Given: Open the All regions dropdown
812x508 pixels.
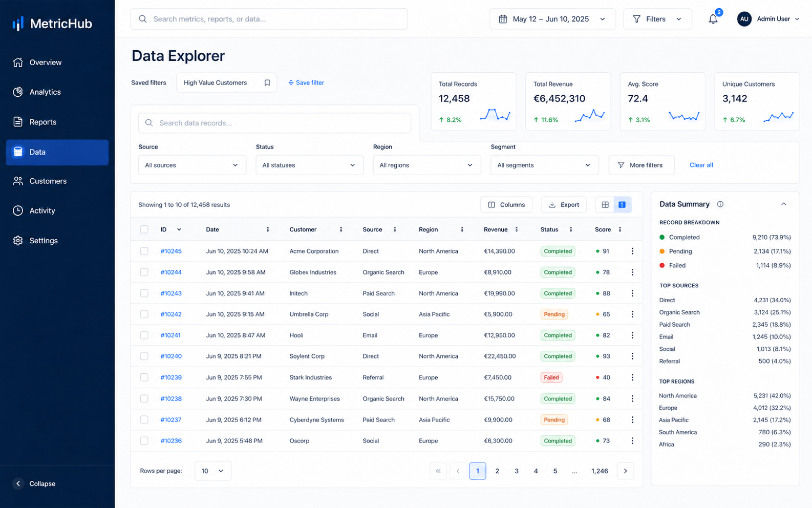Looking at the screenshot, I should (x=426, y=165).
